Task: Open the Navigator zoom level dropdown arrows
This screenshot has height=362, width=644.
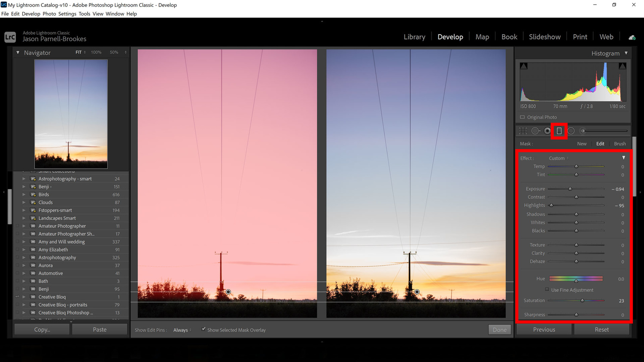Action: tap(126, 52)
